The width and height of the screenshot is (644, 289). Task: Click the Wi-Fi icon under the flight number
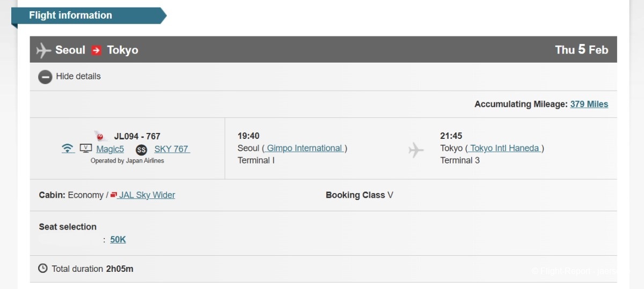tap(68, 149)
